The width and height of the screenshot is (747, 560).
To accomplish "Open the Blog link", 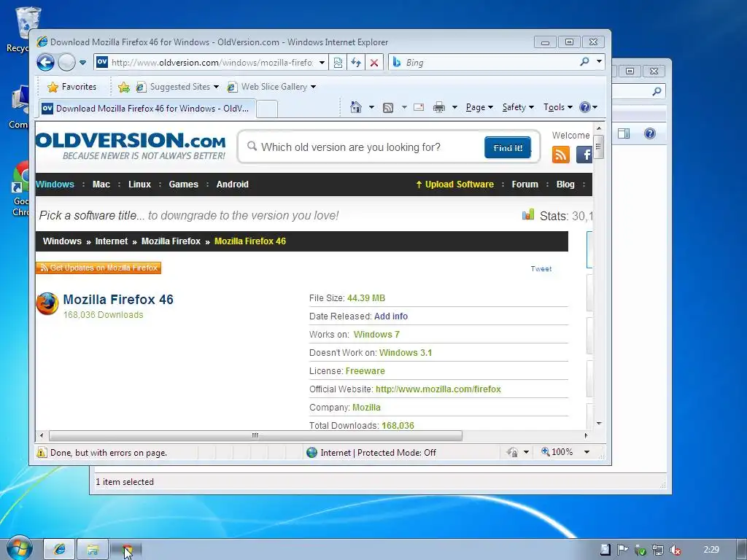I will click(x=565, y=184).
